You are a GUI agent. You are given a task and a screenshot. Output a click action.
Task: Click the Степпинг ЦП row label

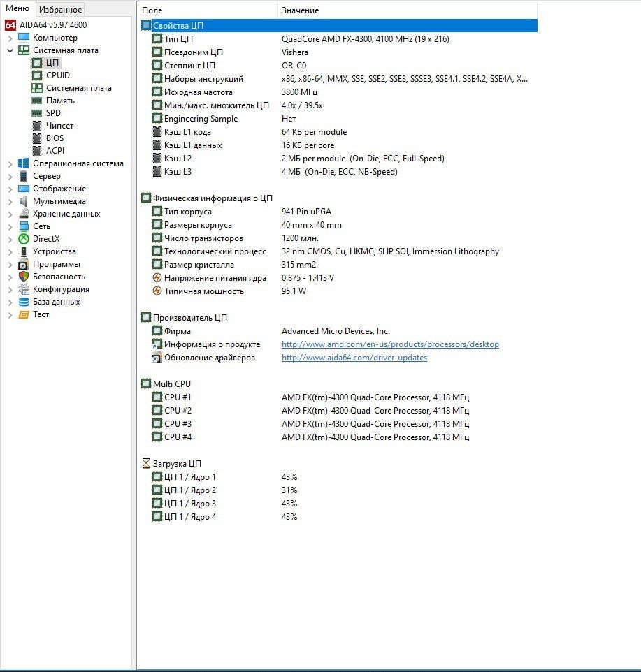189,66
